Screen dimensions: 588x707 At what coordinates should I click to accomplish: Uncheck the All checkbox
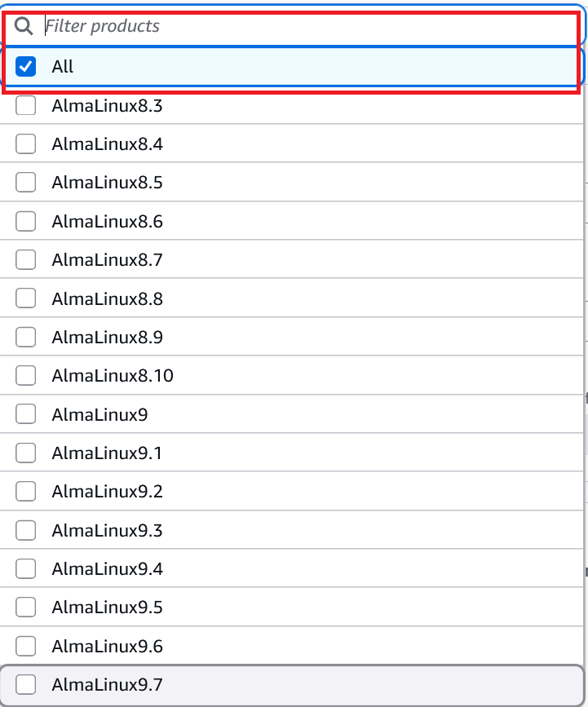tap(26, 67)
